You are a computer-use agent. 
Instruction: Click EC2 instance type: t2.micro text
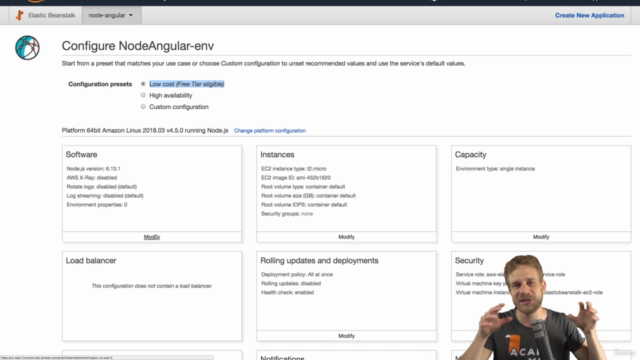pos(293,169)
